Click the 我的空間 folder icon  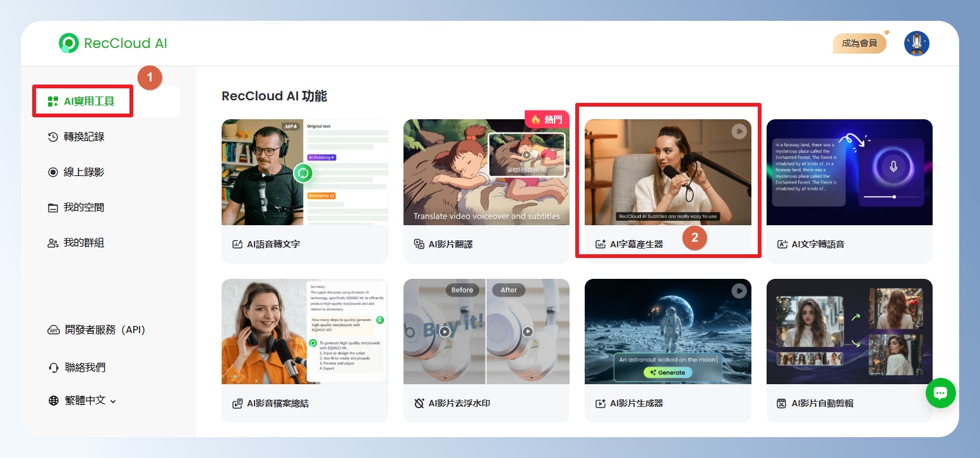click(x=53, y=208)
